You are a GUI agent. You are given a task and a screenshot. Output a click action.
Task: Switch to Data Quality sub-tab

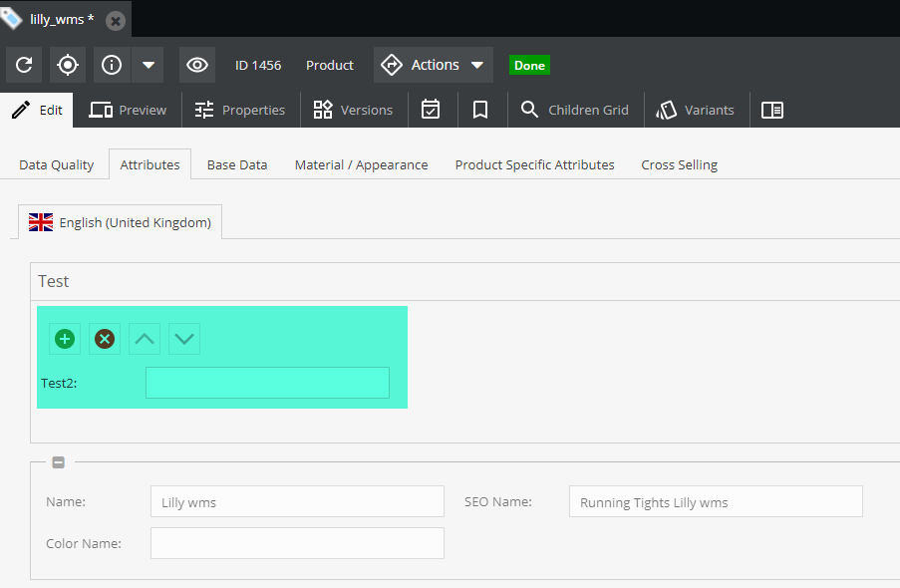click(56, 164)
